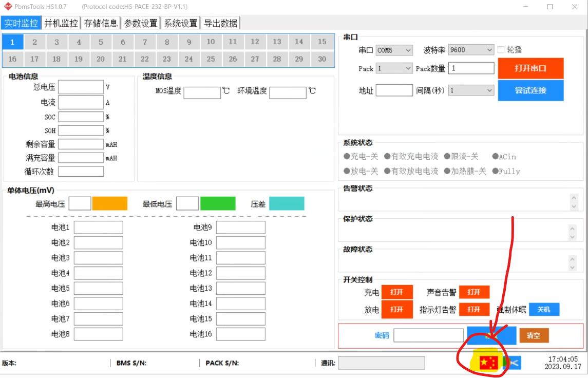Viewport: 588px width, 378px height.
Task: Switch to the 参数设置 tab
Action: pyautogui.click(x=141, y=23)
